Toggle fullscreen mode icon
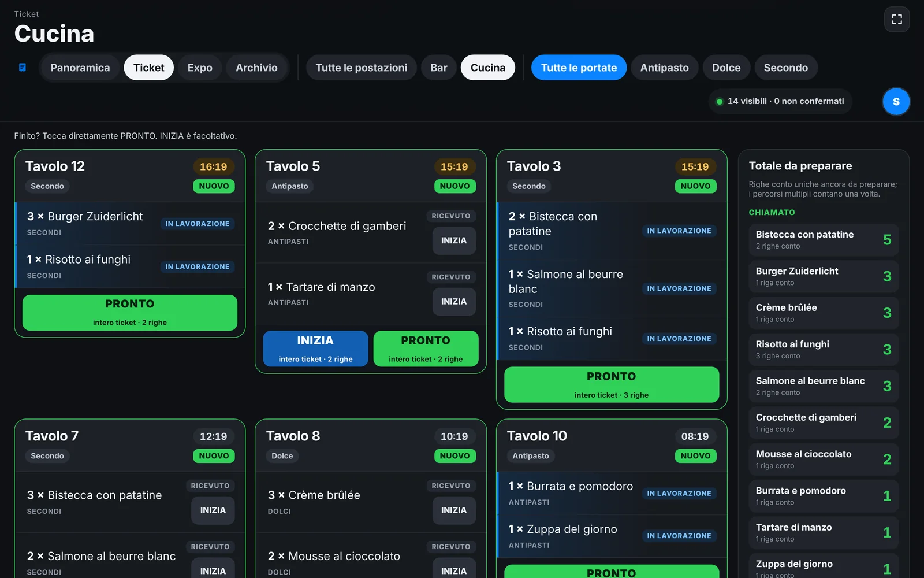The width and height of the screenshot is (924, 578). pyautogui.click(x=897, y=20)
